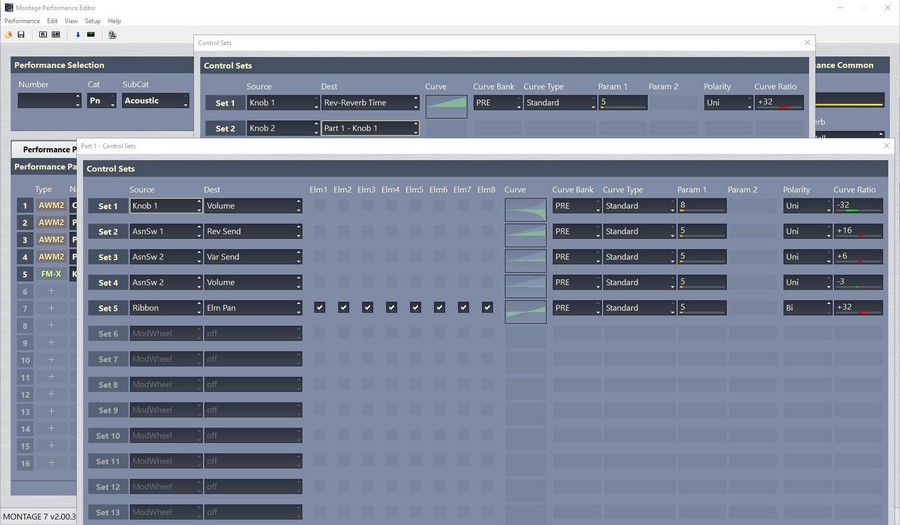Open the SubCat Acoustic dropdown
900x525 pixels.
(x=156, y=100)
